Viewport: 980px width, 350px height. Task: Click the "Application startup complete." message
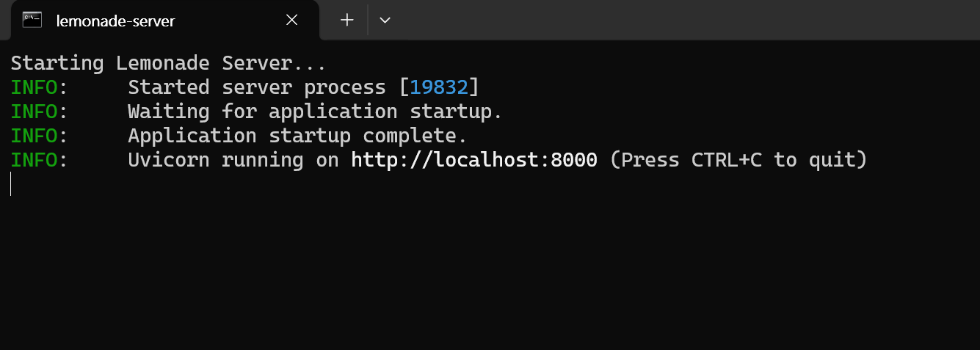[x=297, y=136]
